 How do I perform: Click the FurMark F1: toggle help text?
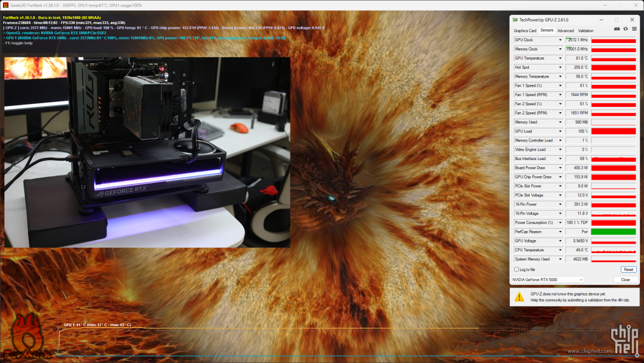coord(18,43)
